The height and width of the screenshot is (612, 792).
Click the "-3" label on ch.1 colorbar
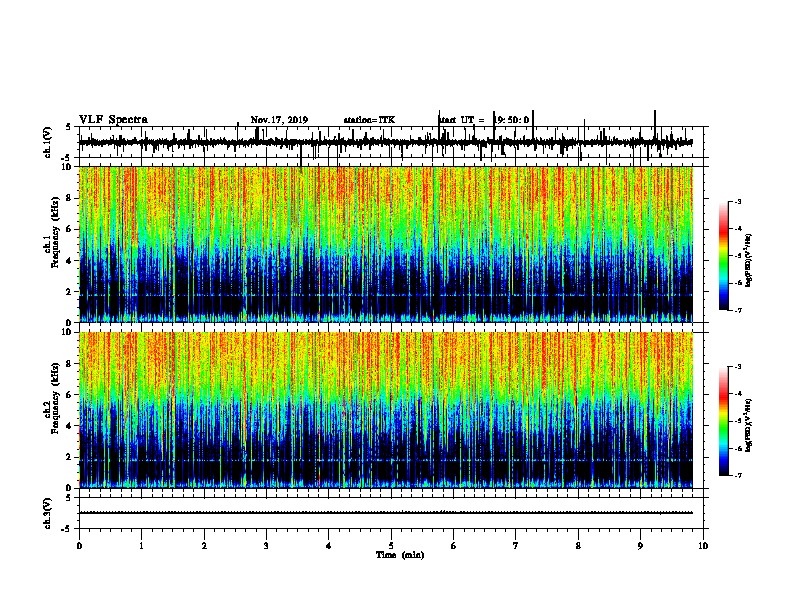coord(737,202)
